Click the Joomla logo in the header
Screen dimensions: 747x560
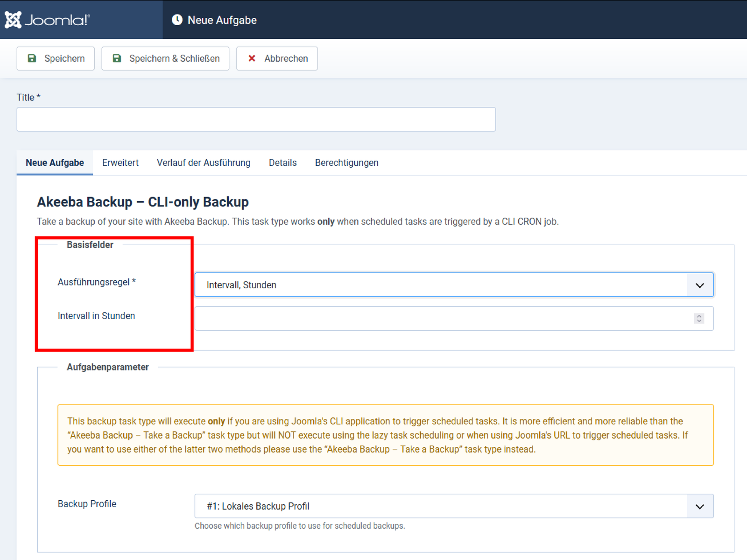click(47, 20)
